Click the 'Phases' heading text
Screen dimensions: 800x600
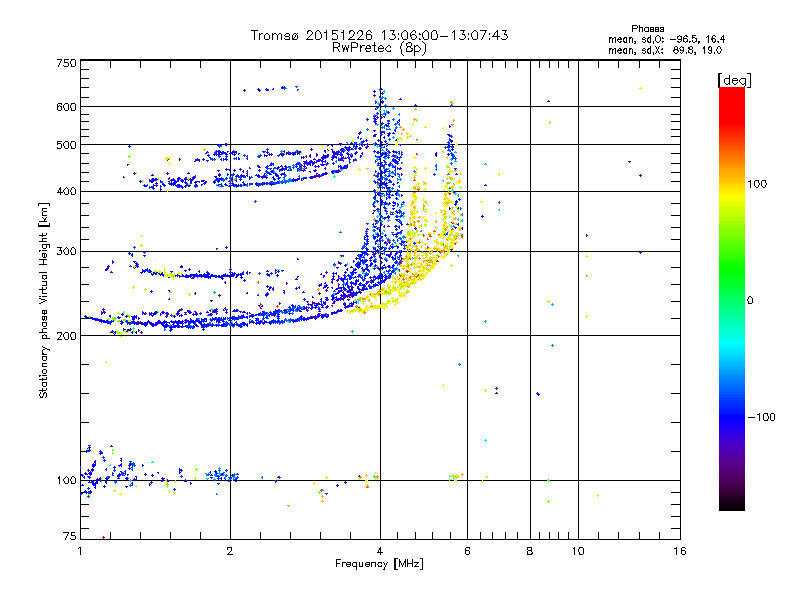click(647, 29)
